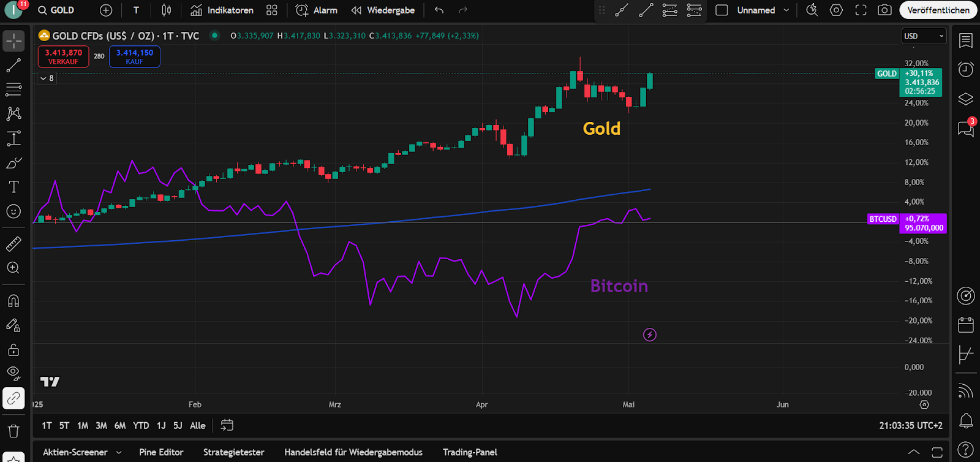Open chart settings hexagon icon
Image resolution: width=980 pixels, height=462 pixels.
[836, 10]
